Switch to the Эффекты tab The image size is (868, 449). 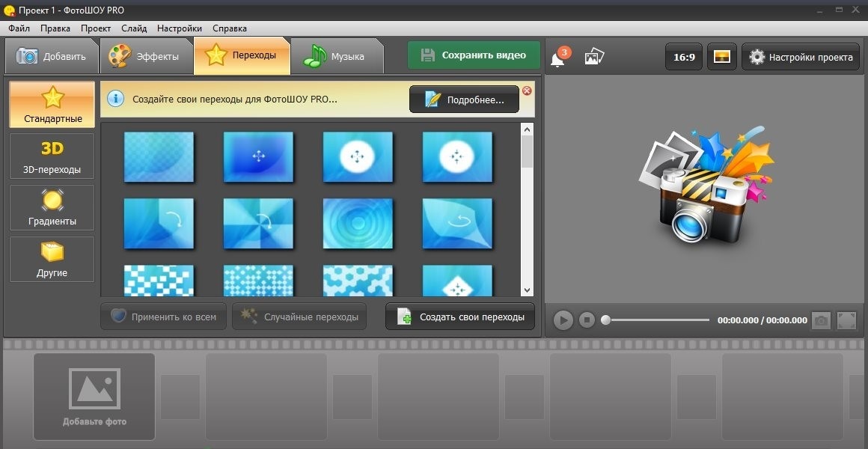tap(146, 56)
